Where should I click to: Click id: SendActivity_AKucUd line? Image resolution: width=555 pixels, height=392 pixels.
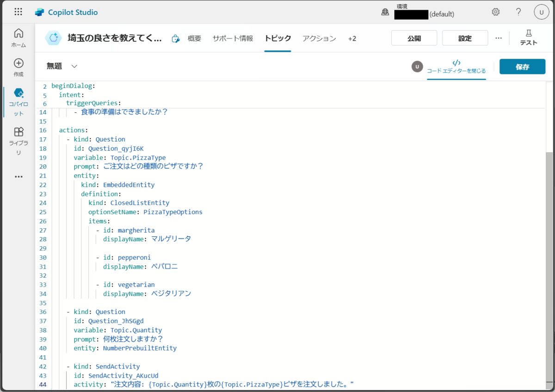(116, 375)
